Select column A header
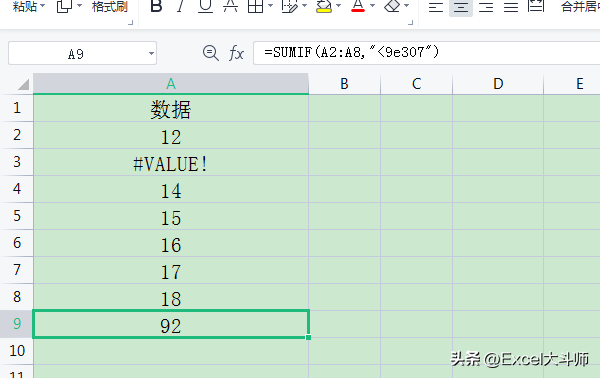 [x=171, y=84]
